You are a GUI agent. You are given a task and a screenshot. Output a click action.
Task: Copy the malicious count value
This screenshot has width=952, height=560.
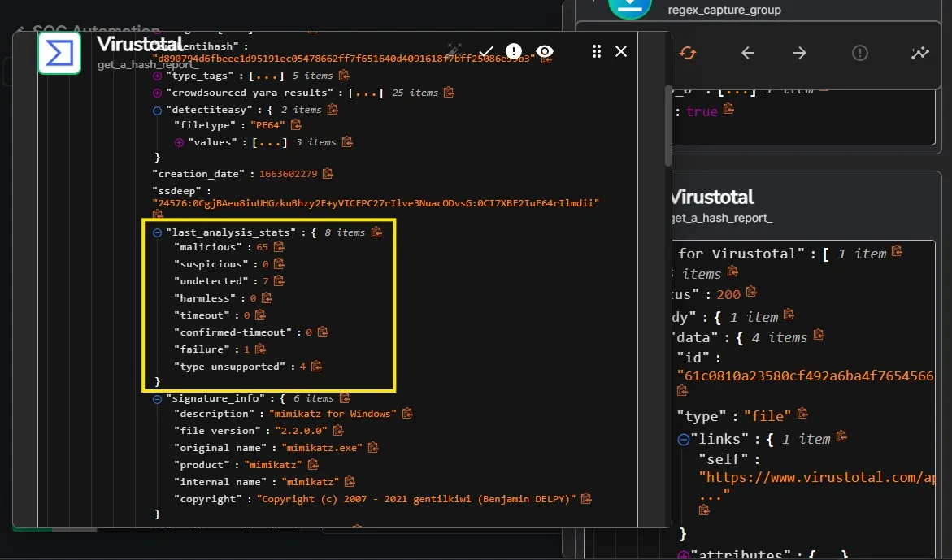point(279,246)
